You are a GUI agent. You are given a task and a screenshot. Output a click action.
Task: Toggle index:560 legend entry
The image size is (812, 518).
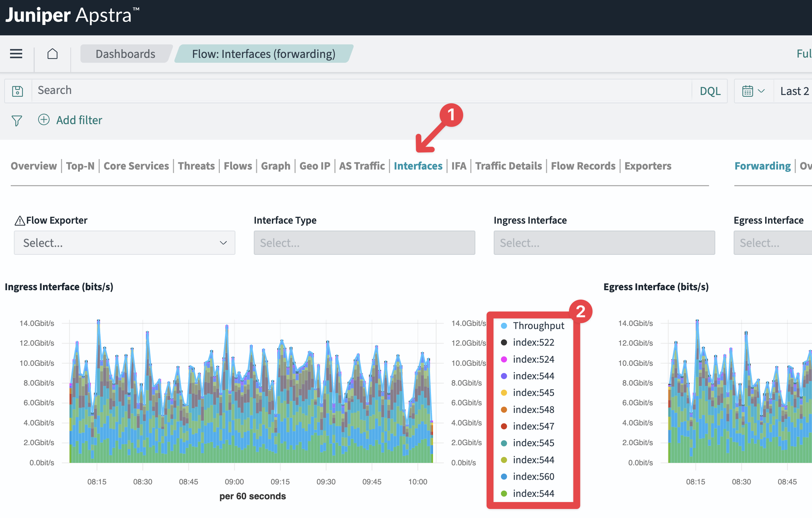528,477
